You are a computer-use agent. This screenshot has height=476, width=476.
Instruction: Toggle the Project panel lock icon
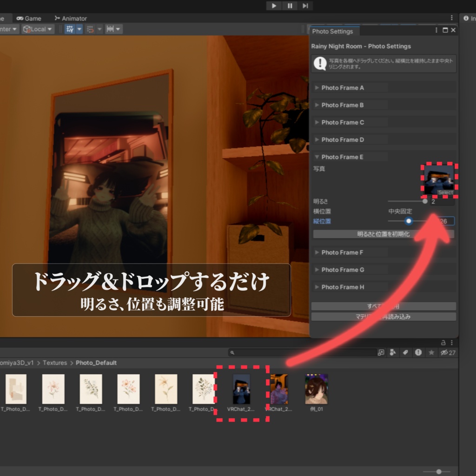point(443,343)
